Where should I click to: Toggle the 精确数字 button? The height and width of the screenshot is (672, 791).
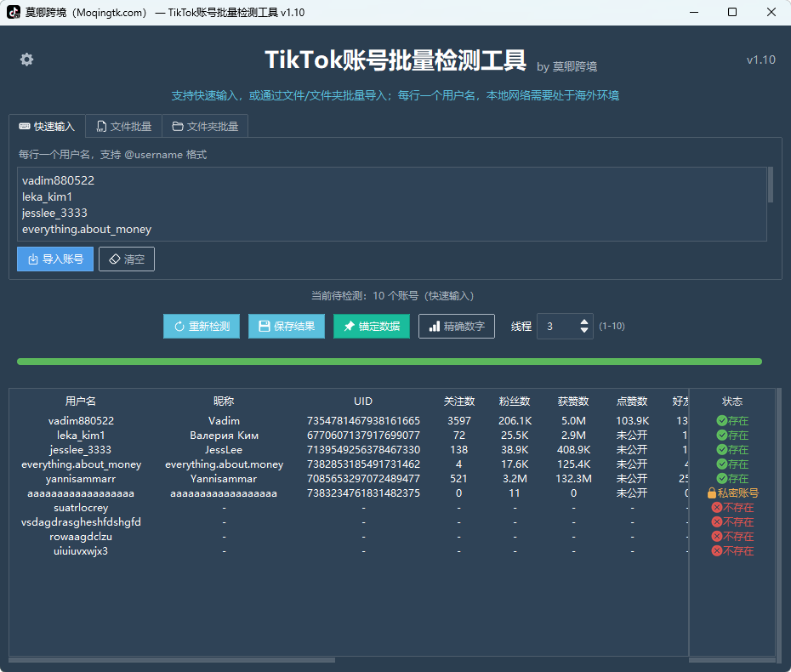457,327
